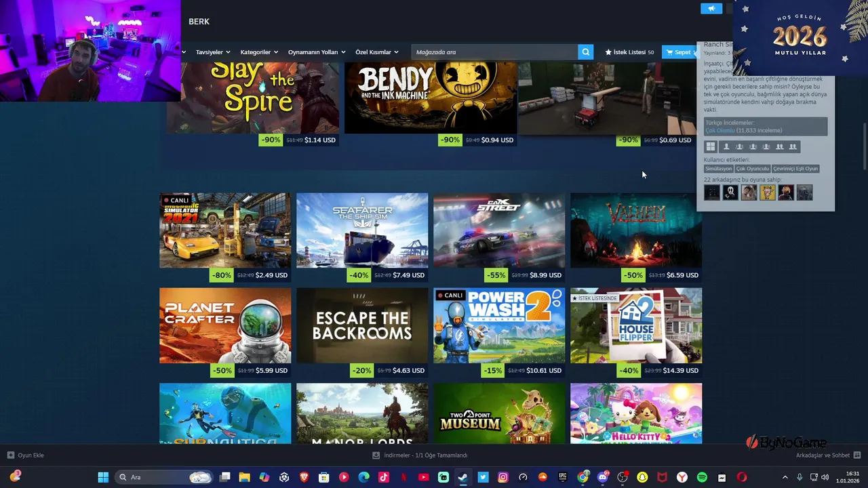
Task: Open Subnautica game capsule
Action: pos(225,413)
